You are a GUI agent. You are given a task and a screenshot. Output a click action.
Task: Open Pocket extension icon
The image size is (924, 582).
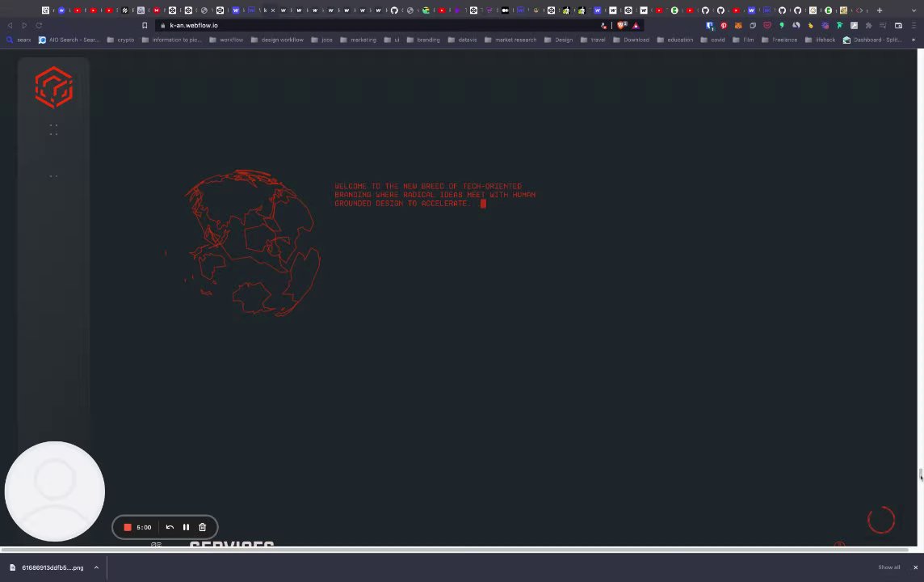pyautogui.click(x=767, y=25)
